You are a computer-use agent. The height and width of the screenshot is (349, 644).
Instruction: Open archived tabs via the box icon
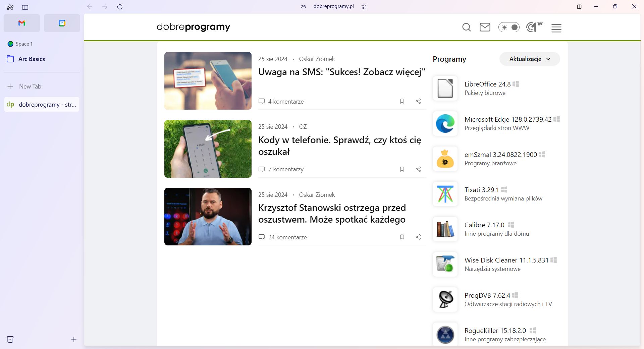pyautogui.click(x=11, y=339)
